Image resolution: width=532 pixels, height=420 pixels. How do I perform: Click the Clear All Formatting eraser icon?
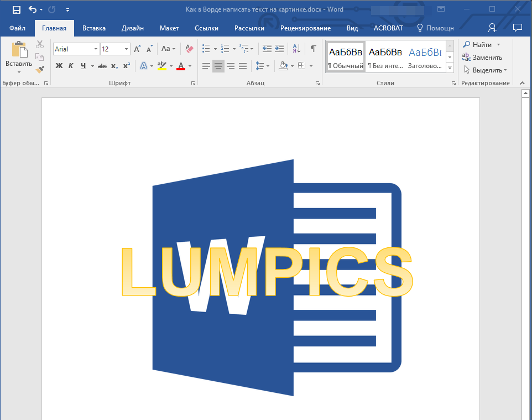coord(189,49)
